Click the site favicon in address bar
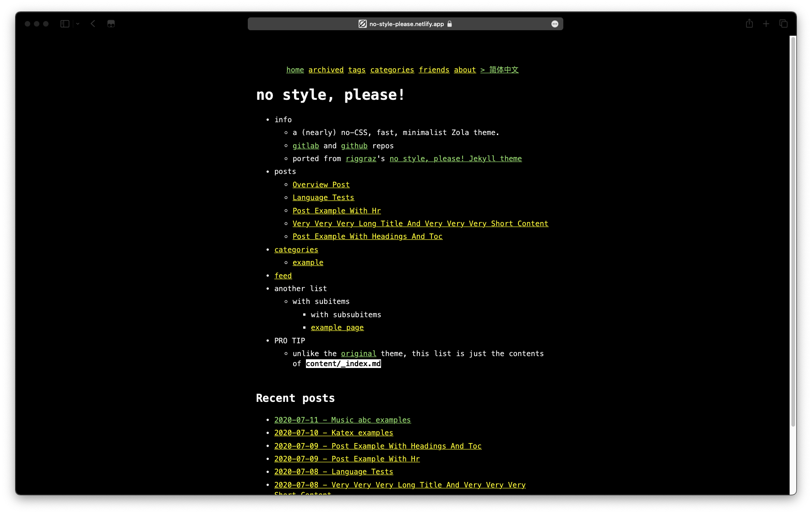This screenshot has height=514, width=812. 363,24
